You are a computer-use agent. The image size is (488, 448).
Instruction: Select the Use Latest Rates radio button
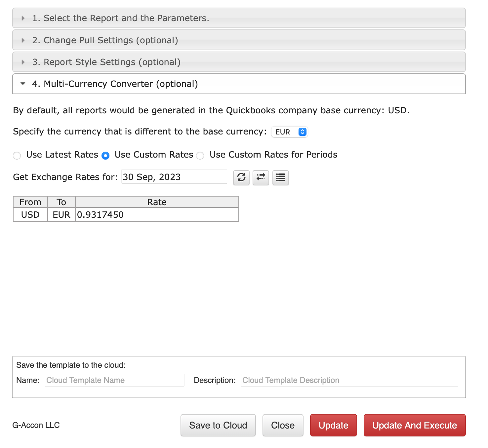point(17,155)
